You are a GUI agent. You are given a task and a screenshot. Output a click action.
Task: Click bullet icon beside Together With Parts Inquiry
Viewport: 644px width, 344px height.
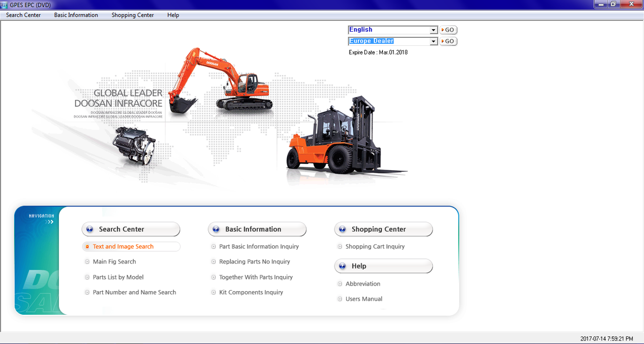coord(214,278)
